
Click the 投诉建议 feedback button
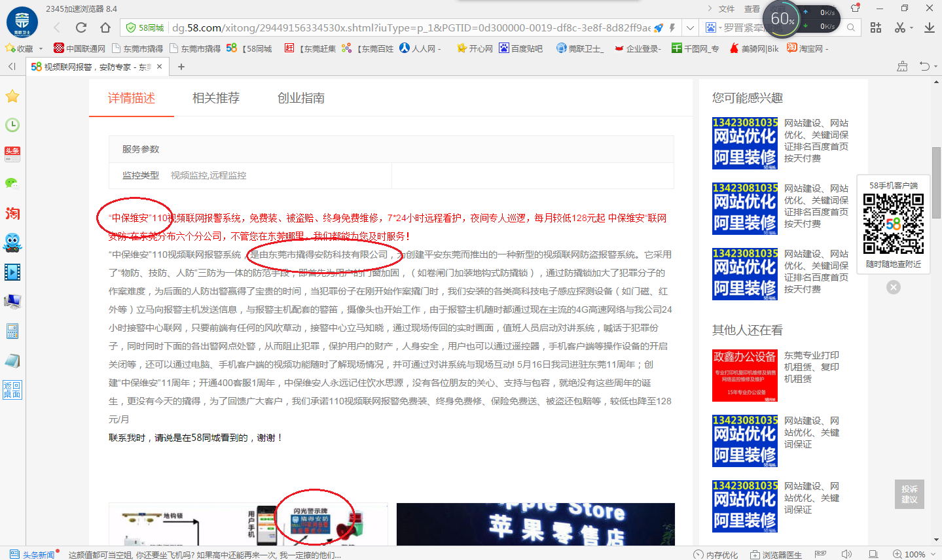tap(909, 494)
